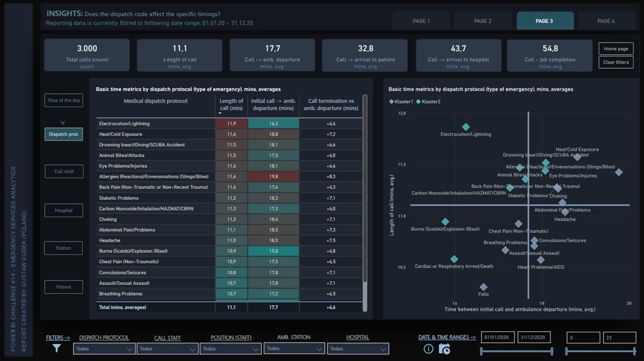
Task: Switch to the PAGE 1 tab
Action: [x=421, y=21]
